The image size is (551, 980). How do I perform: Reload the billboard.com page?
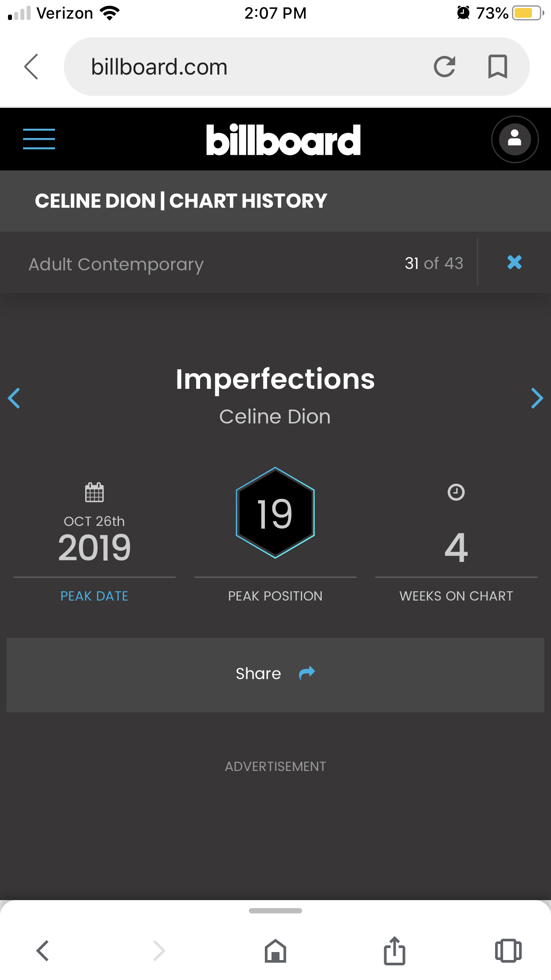tap(445, 67)
